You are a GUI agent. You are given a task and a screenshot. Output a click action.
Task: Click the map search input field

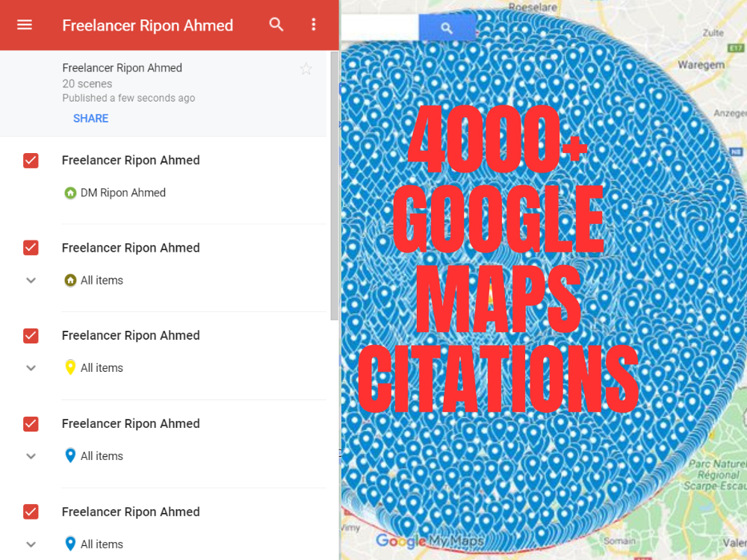[380, 28]
